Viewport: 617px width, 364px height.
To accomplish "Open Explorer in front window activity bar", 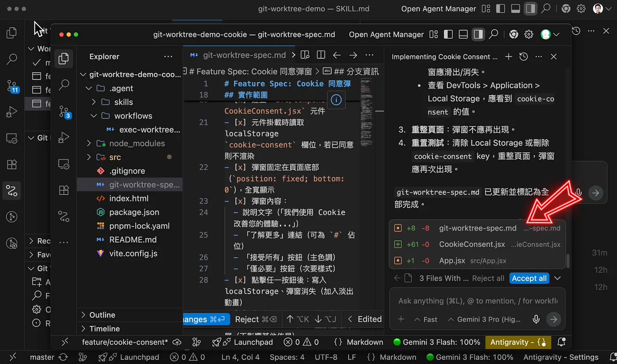I will (64, 59).
